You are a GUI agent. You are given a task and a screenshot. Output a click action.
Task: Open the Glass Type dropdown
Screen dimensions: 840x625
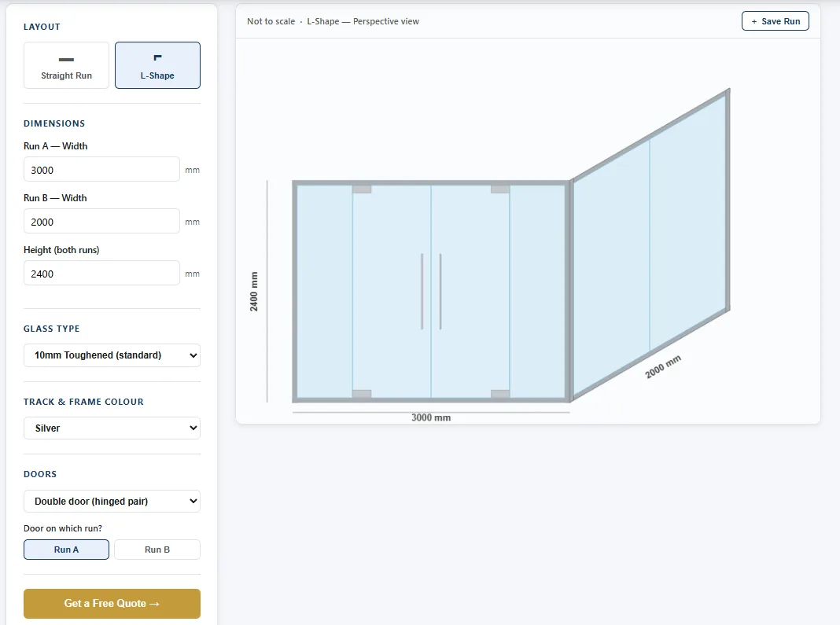[112, 355]
